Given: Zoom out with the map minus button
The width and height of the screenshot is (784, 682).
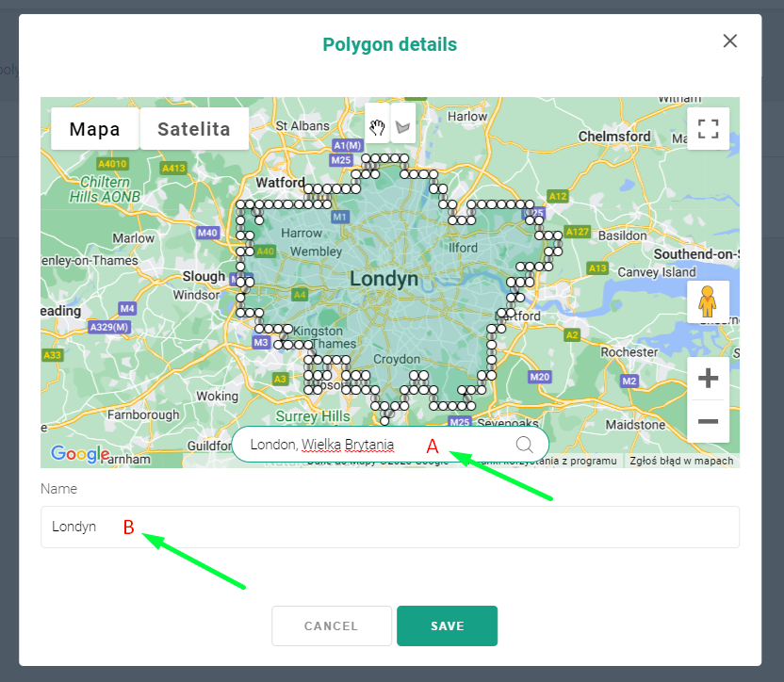Looking at the screenshot, I should pos(708,421).
